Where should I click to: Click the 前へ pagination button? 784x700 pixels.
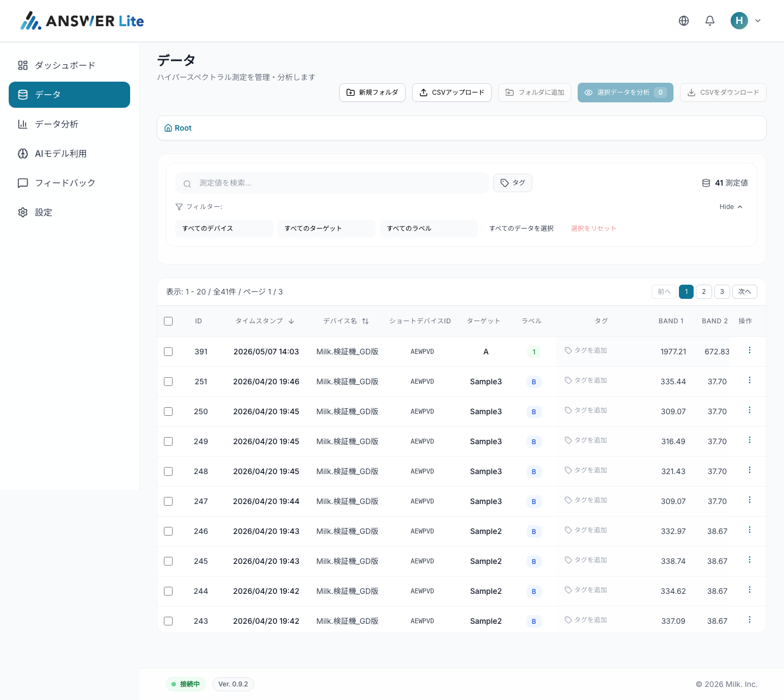664,292
